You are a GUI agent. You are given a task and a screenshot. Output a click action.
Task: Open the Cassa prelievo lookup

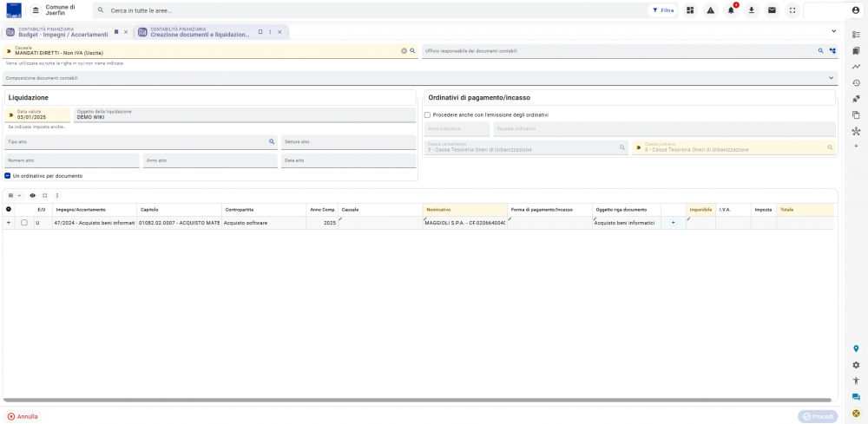[830, 147]
